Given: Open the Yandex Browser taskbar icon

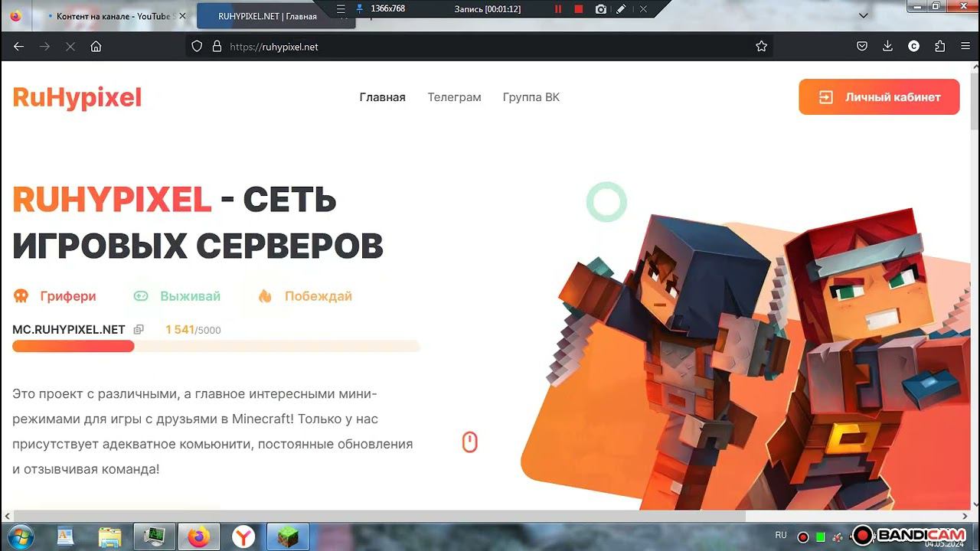Looking at the screenshot, I should (x=243, y=536).
